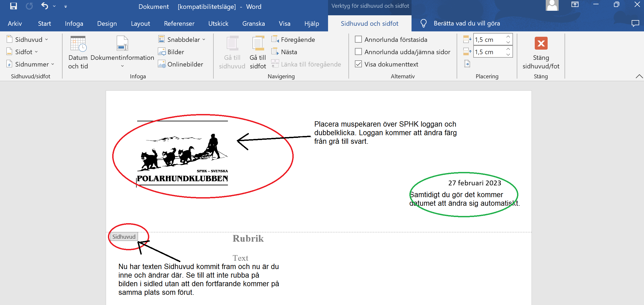Expand the Dokumentinformation dropdown arrow
The height and width of the screenshot is (305, 644).
[x=122, y=66]
